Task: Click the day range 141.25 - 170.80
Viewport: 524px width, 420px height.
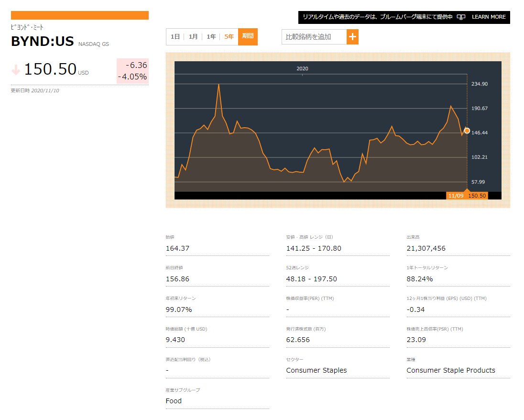Action: click(x=314, y=248)
